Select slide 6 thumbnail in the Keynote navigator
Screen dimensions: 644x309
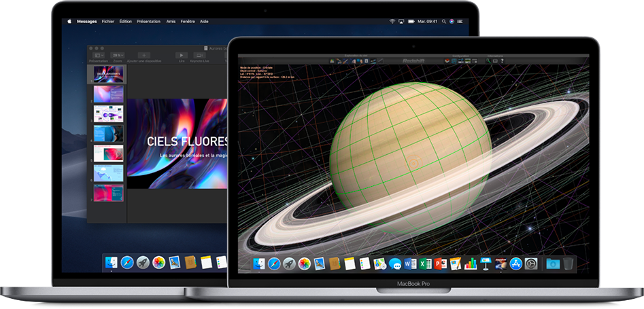pos(108,172)
